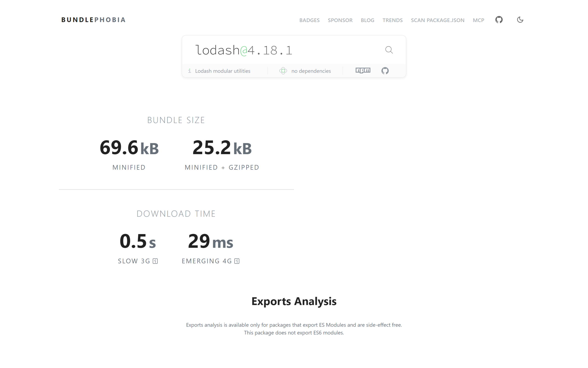This screenshot has height=368, width=588.
Task: Go to the Bundlephobia home logo
Action: (93, 20)
